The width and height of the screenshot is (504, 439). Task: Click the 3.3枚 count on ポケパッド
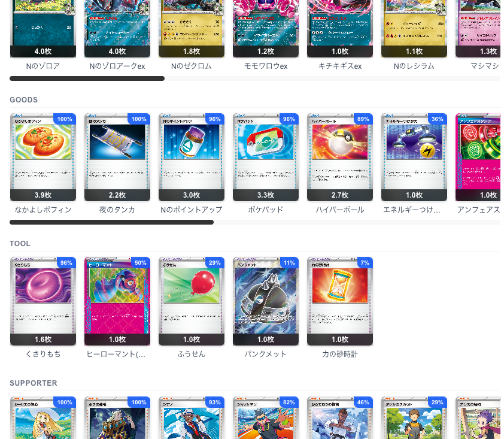(266, 195)
